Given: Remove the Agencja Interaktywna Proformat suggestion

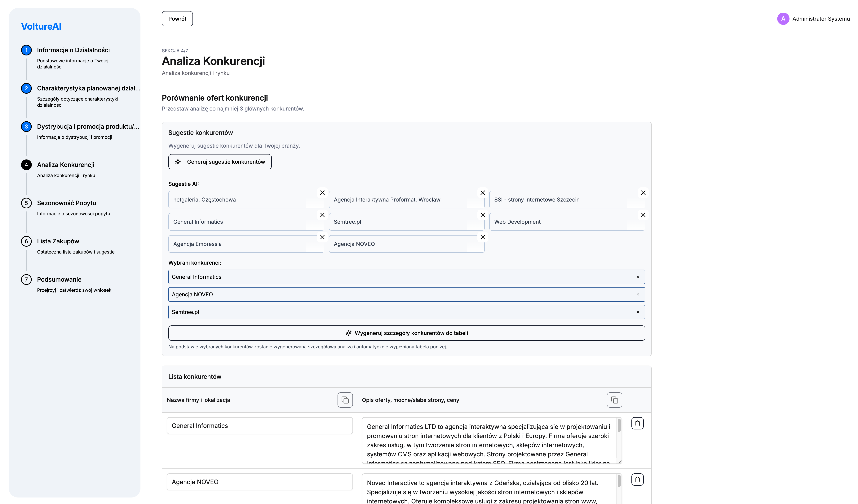Looking at the screenshot, I should click(x=482, y=193).
